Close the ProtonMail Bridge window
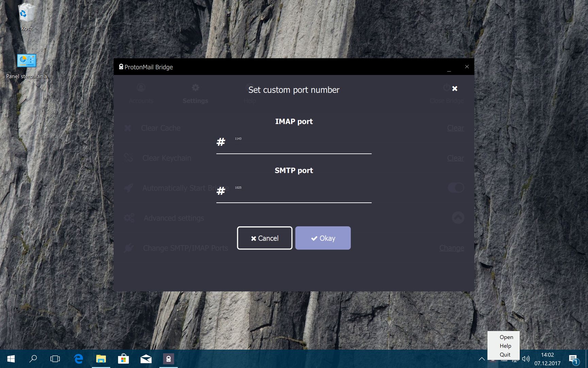The width and height of the screenshot is (588, 368). pos(467,67)
